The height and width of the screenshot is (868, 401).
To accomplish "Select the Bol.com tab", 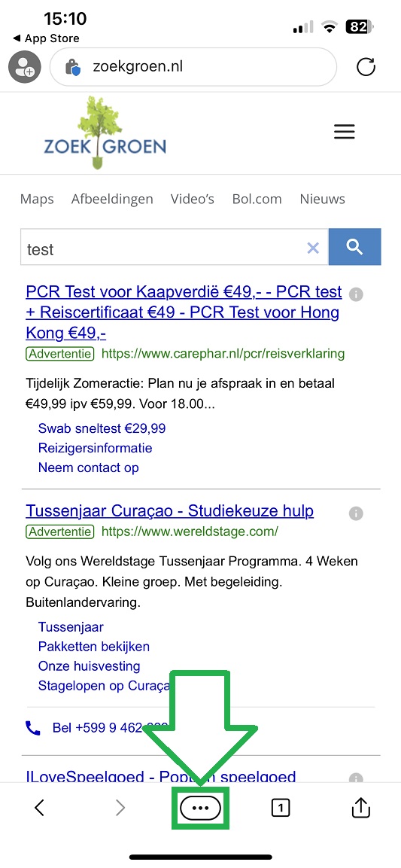I will pyautogui.click(x=257, y=199).
